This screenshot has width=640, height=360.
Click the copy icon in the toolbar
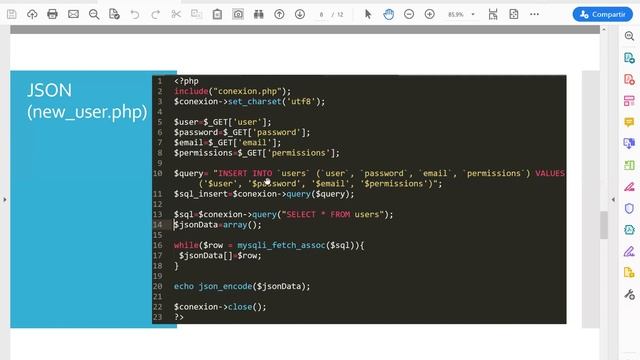pyautogui.click(x=197, y=14)
